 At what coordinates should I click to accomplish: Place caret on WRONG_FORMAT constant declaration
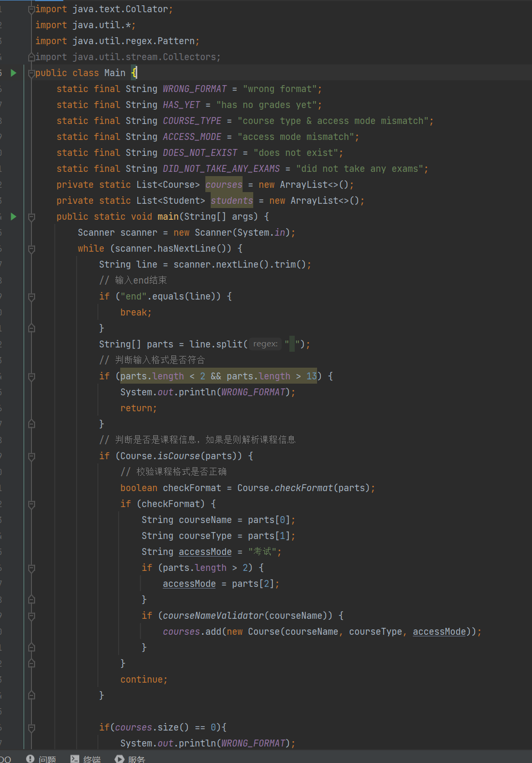click(195, 89)
